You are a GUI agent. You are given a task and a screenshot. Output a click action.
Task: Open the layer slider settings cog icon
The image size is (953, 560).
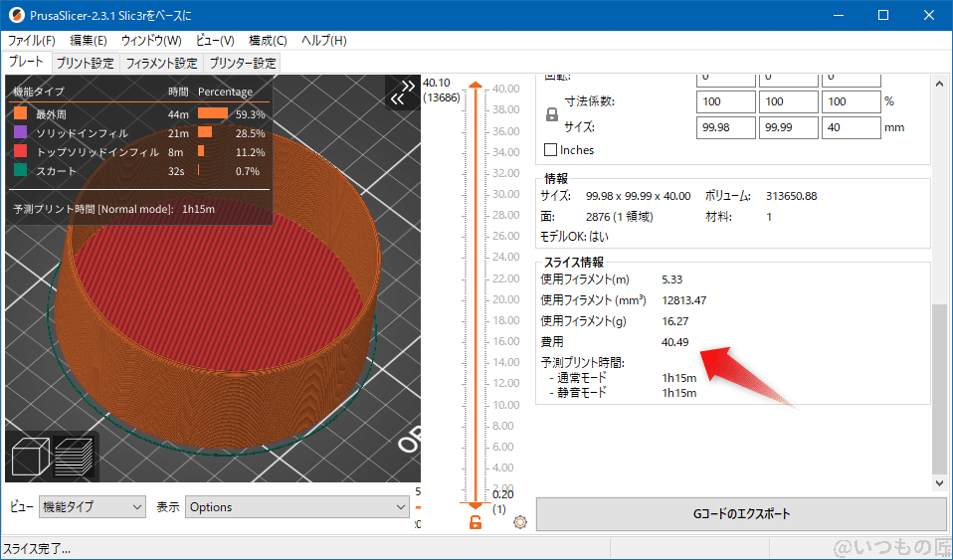tap(519, 522)
